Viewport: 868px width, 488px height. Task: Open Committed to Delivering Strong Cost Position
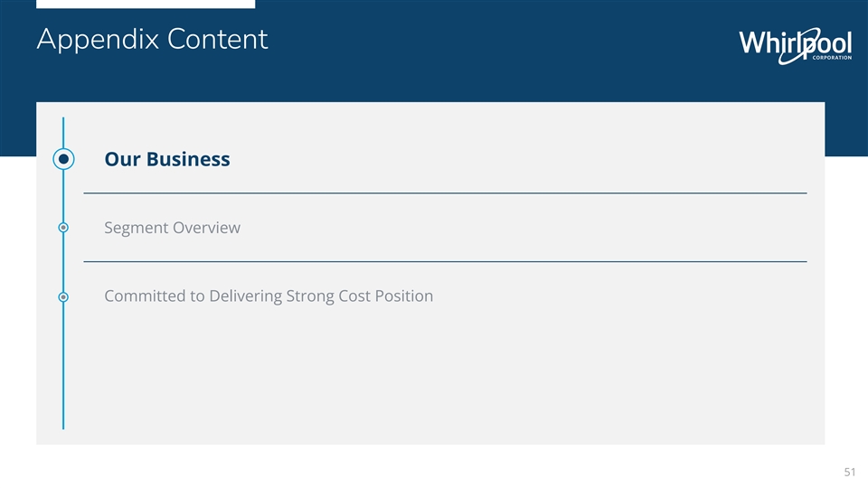click(x=269, y=296)
